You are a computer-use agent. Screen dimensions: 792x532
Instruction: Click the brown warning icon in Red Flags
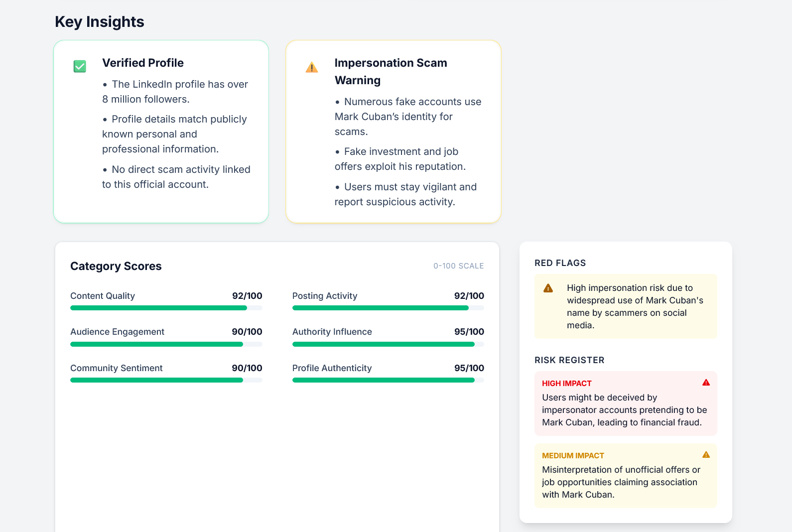(x=548, y=288)
